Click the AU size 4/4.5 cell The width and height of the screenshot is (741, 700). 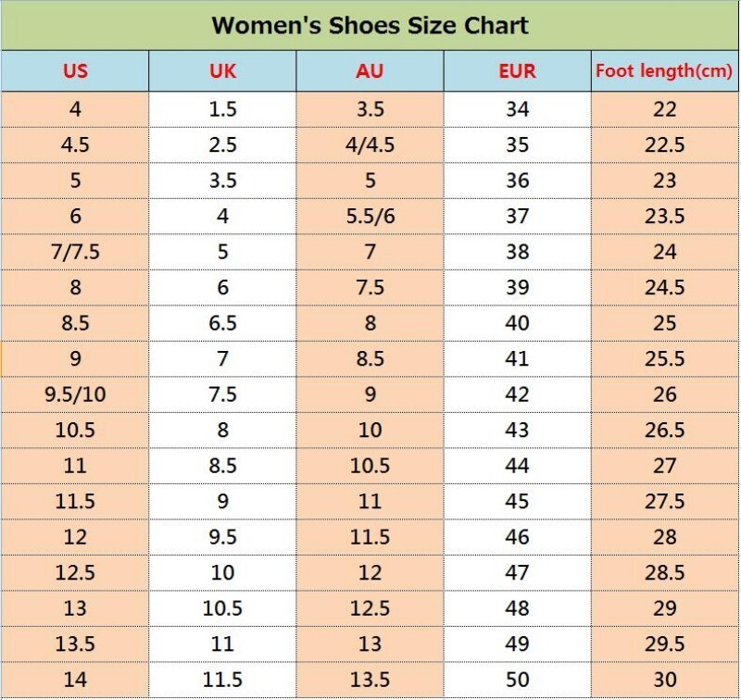(370, 145)
